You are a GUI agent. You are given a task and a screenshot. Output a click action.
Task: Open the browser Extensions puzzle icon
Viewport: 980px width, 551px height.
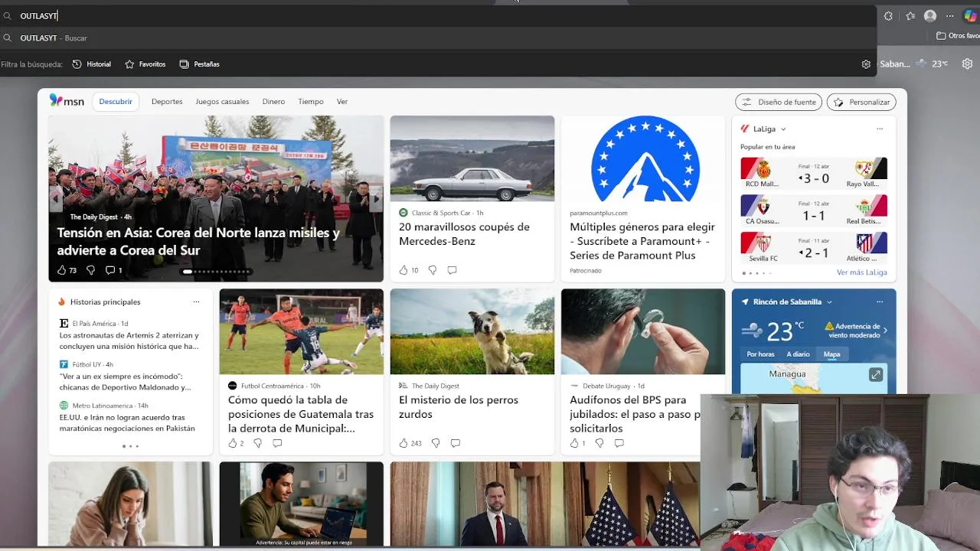[x=888, y=15]
